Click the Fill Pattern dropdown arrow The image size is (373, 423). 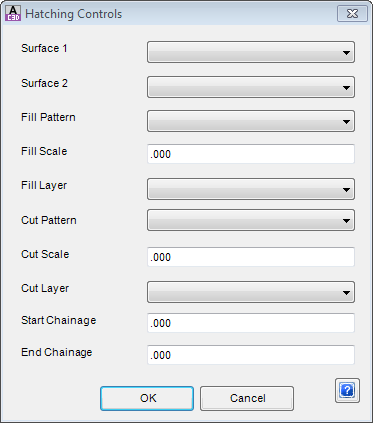tap(346, 122)
